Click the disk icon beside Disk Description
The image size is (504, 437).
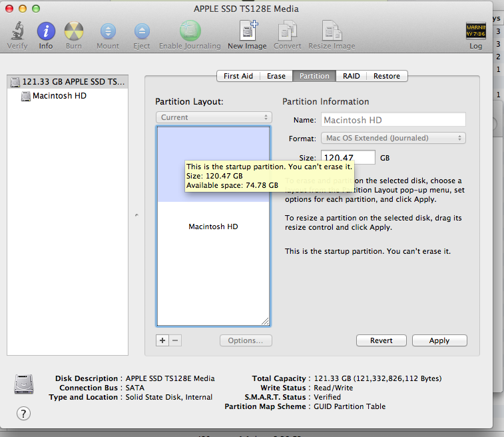coord(24,384)
